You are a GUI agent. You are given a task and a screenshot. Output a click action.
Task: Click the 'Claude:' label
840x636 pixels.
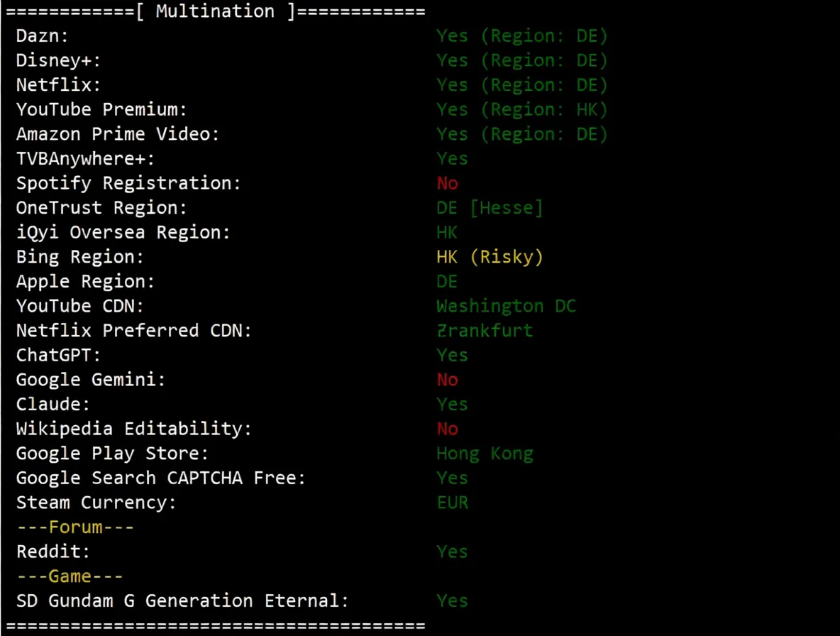click(53, 405)
